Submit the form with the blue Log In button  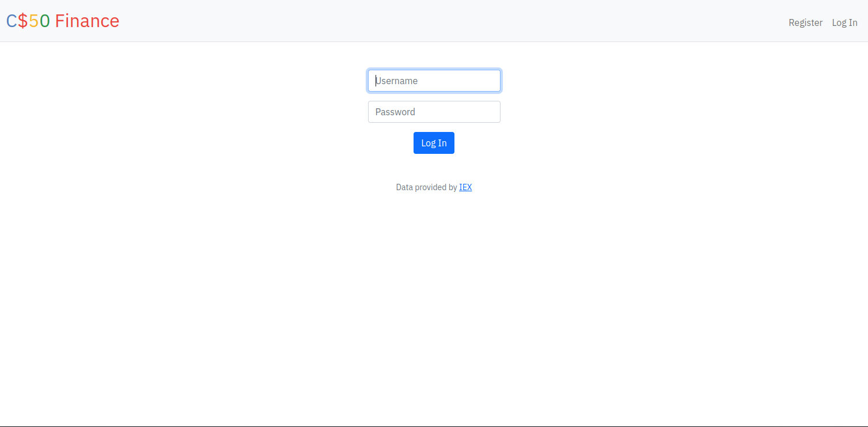tap(434, 143)
